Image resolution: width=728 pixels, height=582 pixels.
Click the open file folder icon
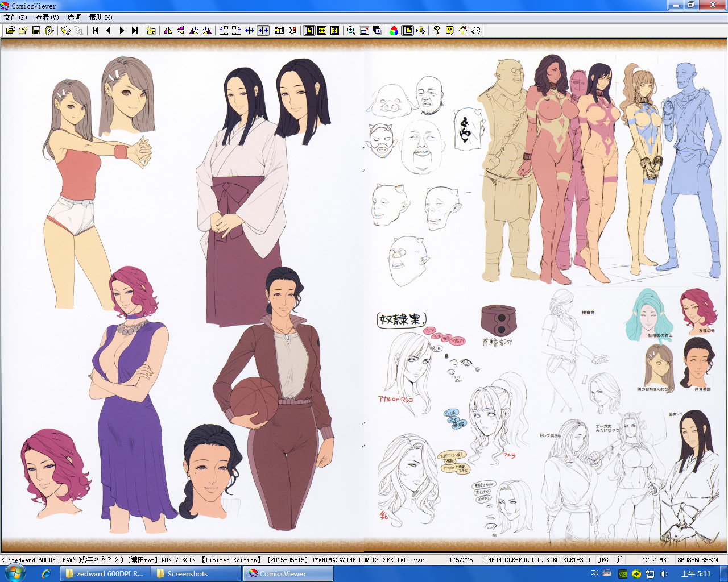[10, 31]
